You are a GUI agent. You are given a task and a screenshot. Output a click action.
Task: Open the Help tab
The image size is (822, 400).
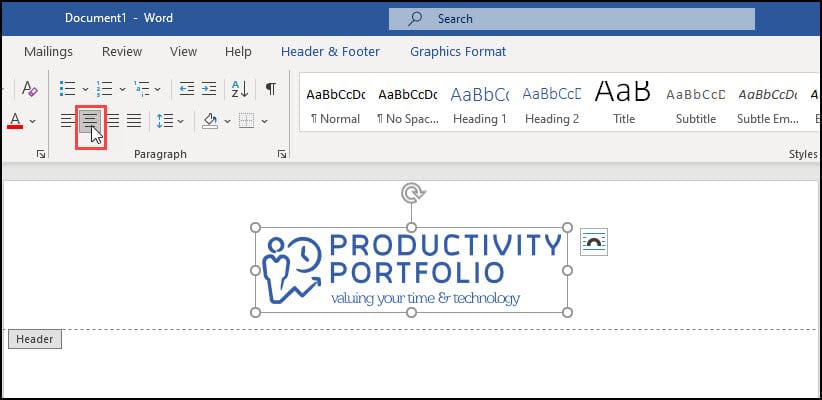(238, 51)
